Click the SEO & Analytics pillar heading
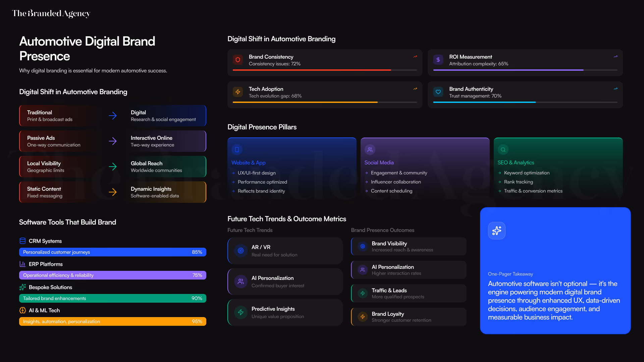 pyautogui.click(x=516, y=163)
